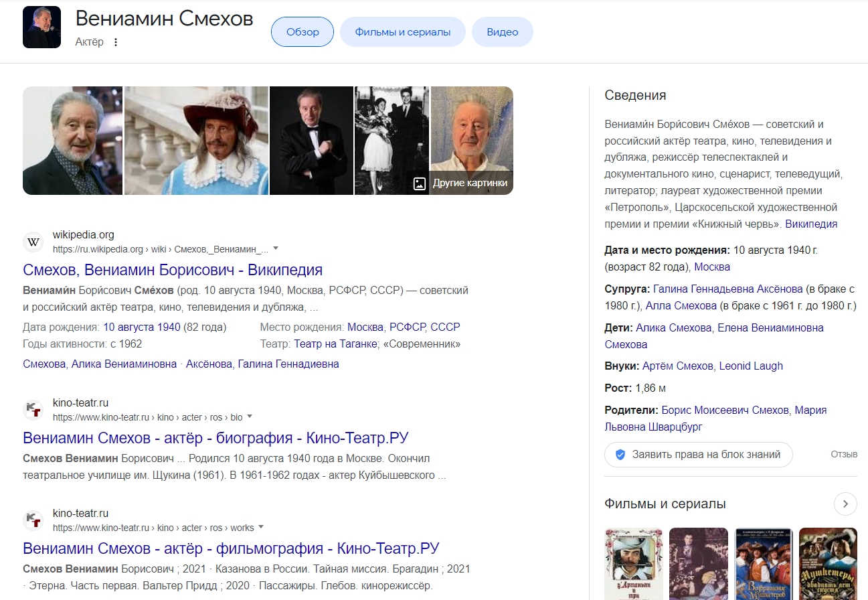This screenshot has height=600, width=868.
Task: Expand dropdown arrow next to kino-teatr bio URL
Action: click(250, 417)
